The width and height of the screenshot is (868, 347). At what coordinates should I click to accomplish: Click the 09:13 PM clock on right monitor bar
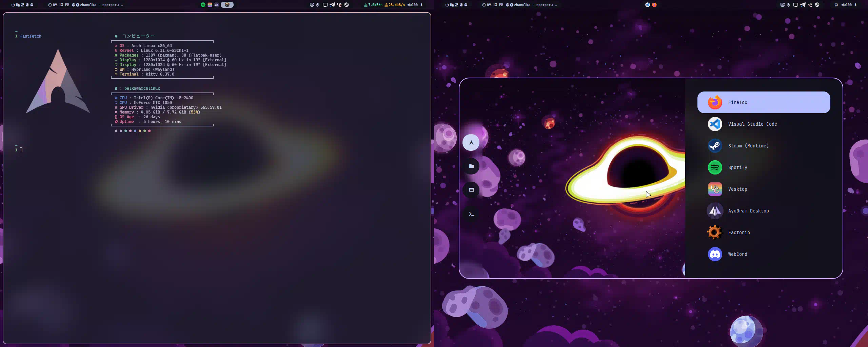tap(493, 5)
